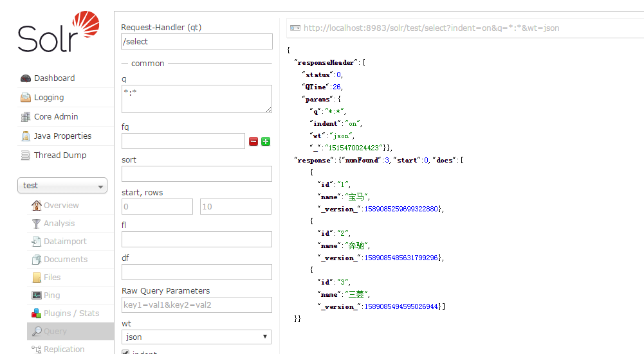The height and width of the screenshot is (354, 644).
Task: Toggle the indent checkbox
Action: coord(125,352)
